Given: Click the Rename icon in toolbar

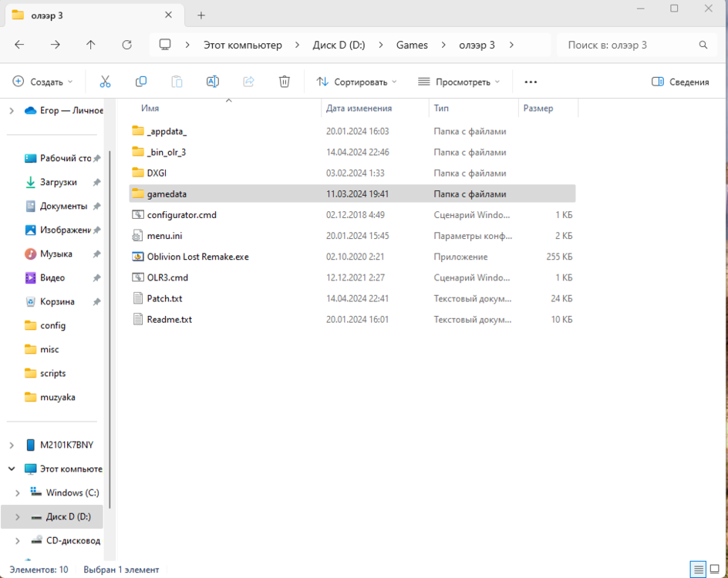Looking at the screenshot, I should point(213,82).
